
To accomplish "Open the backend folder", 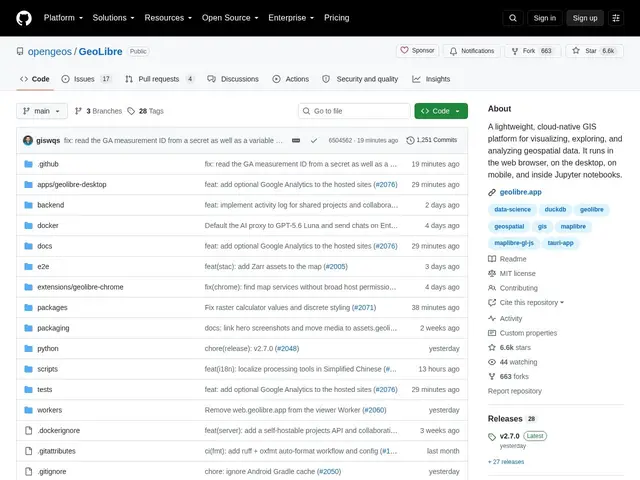I will click(x=51, y=205).
